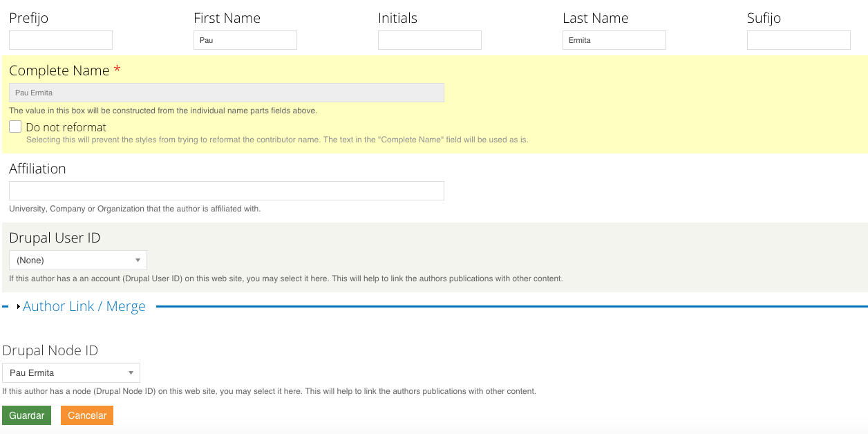868x434 pixels.
Task: Click the Prefijo text field
Action: [61, 40]
